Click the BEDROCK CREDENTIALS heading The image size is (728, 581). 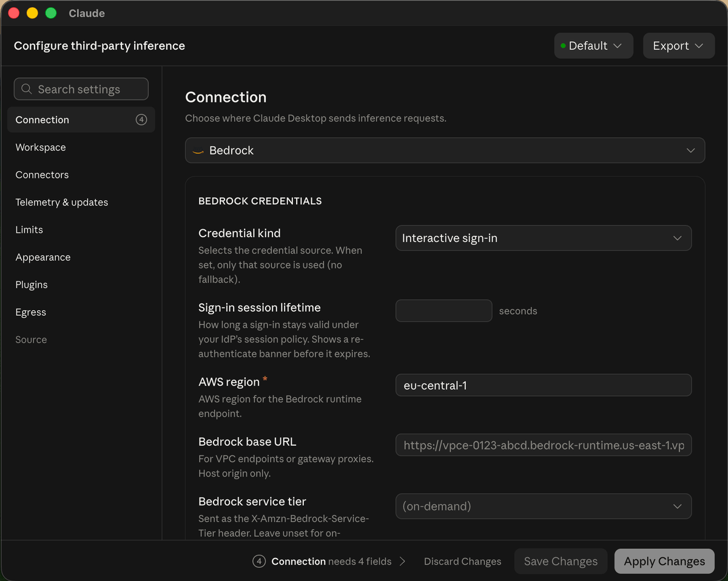260,201
